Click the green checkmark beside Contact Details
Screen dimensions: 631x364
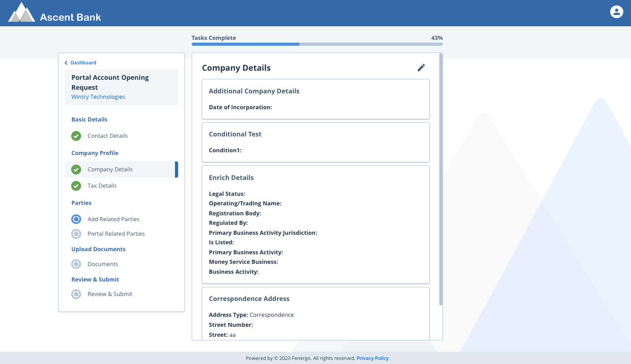tap(76, 136)
